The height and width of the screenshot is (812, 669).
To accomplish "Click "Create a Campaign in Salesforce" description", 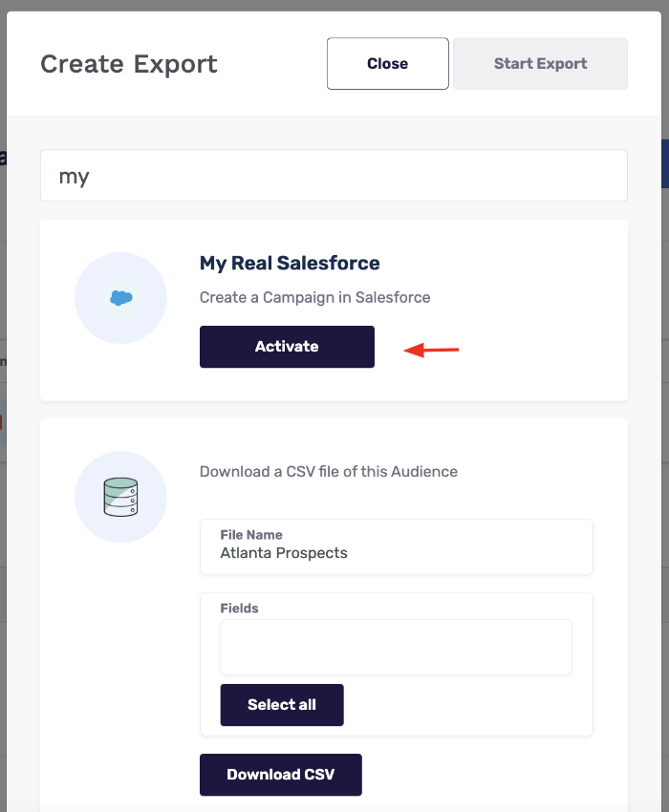I will [314, 297].
